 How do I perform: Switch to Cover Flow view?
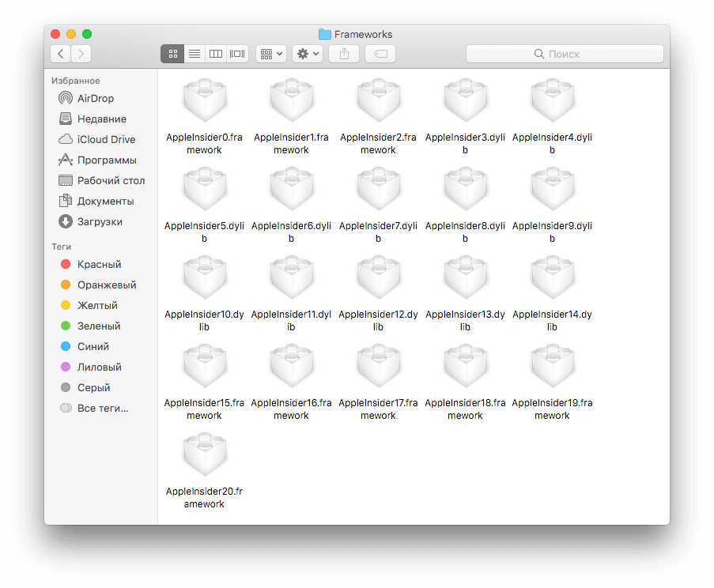click(x=237, y=54)
